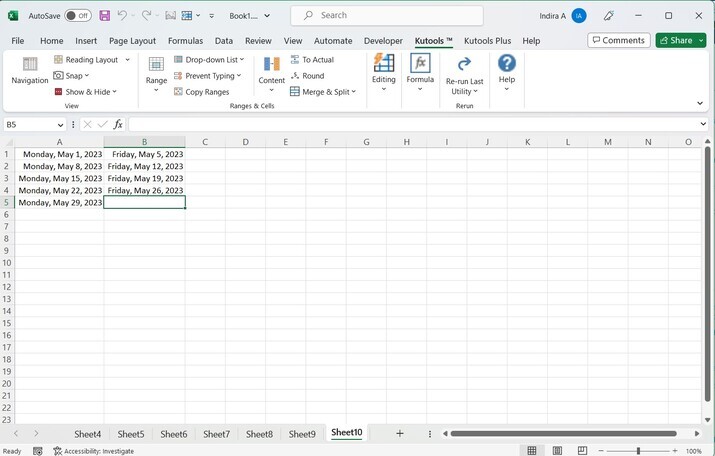Click the Comments button
715x456 pixels.
tap(619, 40)
